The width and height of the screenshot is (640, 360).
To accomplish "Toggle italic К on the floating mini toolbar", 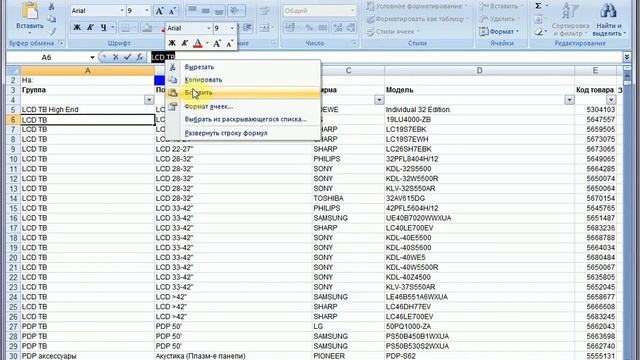I will 184,43.
